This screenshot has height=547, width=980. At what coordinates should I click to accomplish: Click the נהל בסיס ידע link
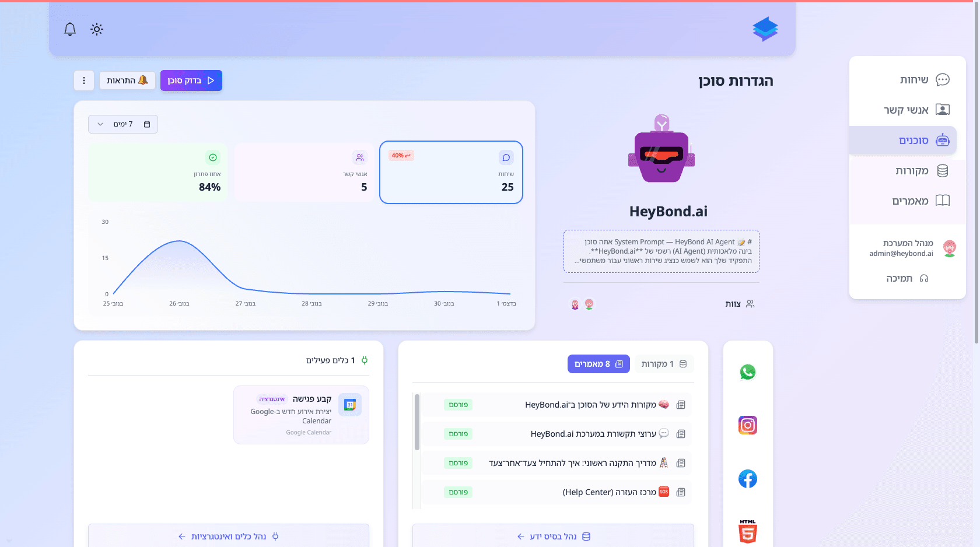553,536
